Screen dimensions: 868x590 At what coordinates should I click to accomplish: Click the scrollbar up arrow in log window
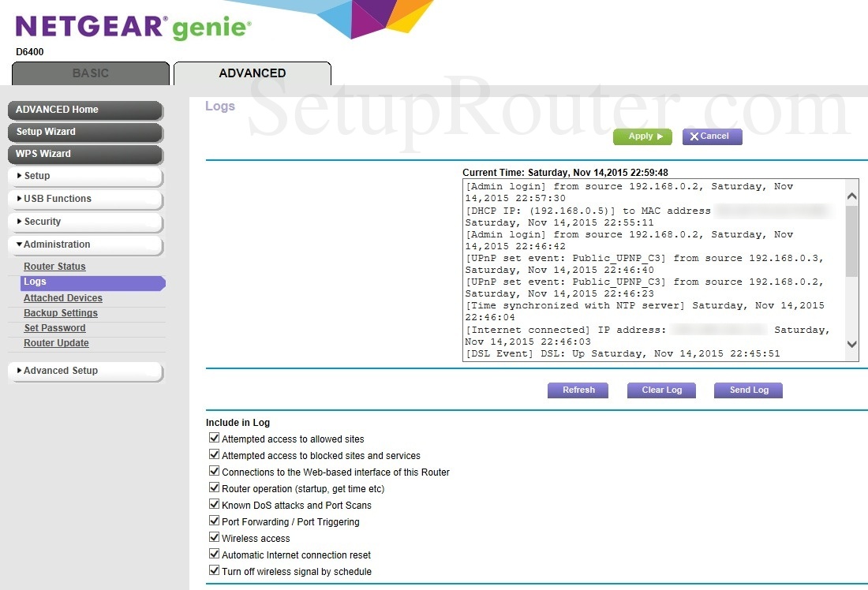tap(851, 195)
